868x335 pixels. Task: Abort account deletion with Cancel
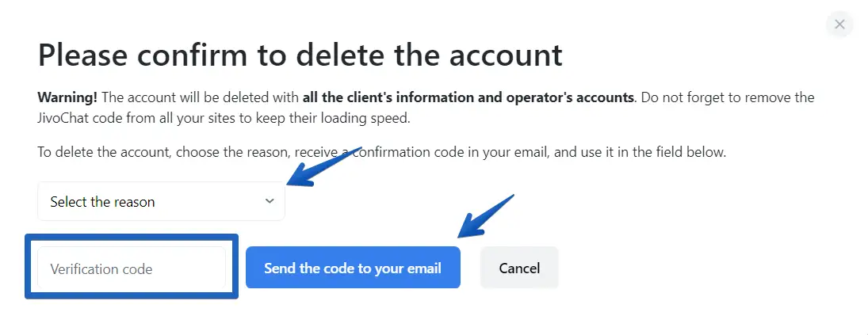pyautogui.click(x=519, y=268)
